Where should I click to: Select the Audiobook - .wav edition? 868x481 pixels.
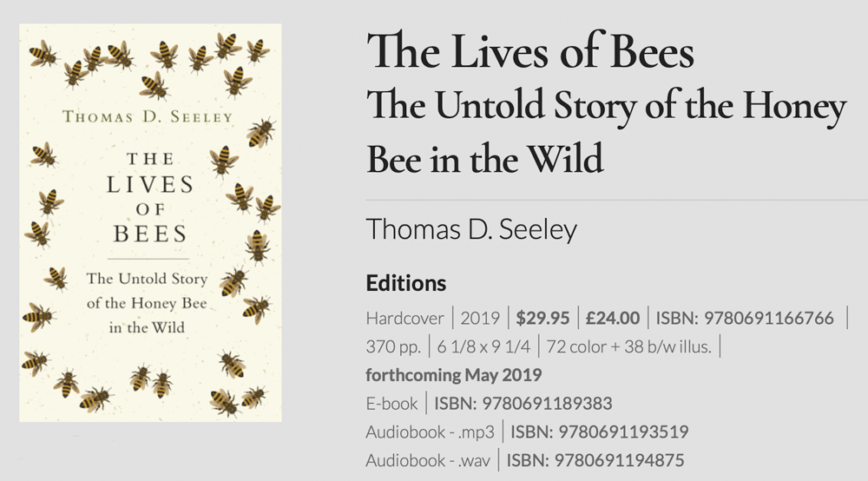point(429,460)
